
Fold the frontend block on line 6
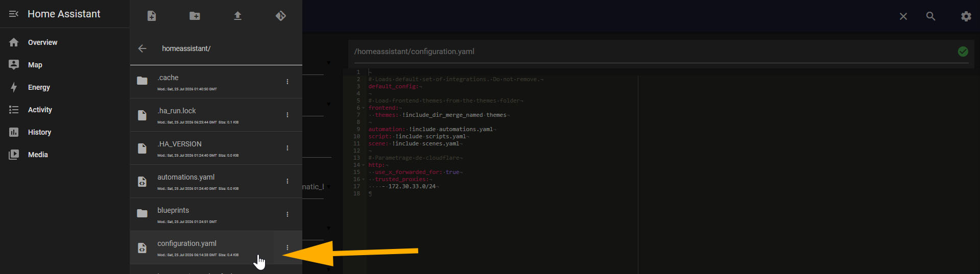pyautogui.click(x=364, y=108)
